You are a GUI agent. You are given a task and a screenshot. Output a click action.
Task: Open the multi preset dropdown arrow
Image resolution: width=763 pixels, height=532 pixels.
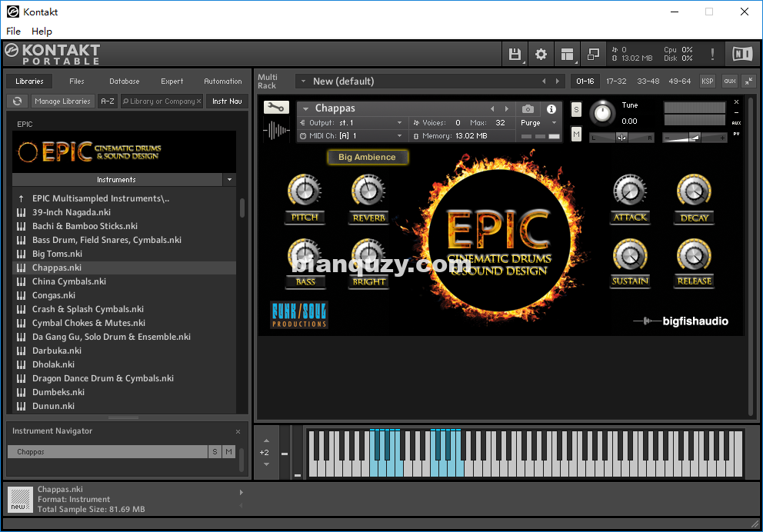[x=303, y=81]
